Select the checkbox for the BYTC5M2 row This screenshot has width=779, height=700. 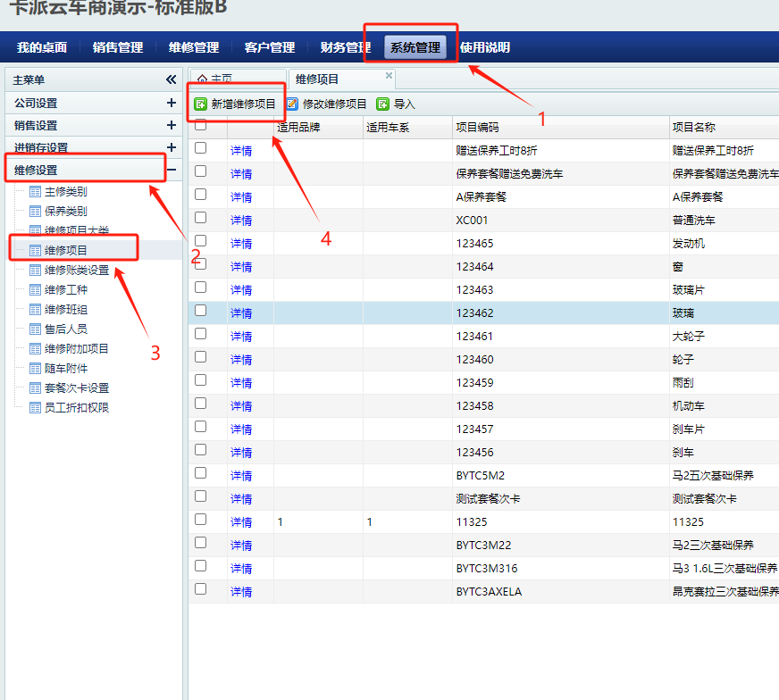[x=201, y=473]
